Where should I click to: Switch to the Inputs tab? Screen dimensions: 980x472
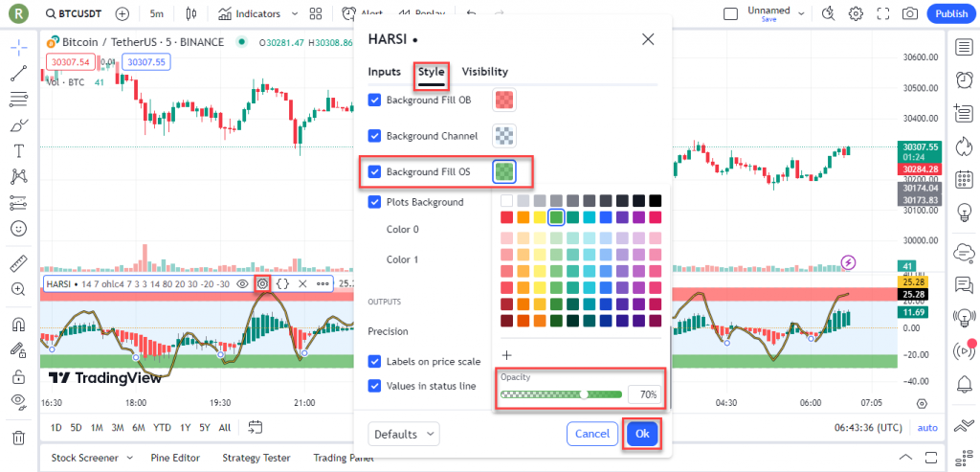coord(385,71)
